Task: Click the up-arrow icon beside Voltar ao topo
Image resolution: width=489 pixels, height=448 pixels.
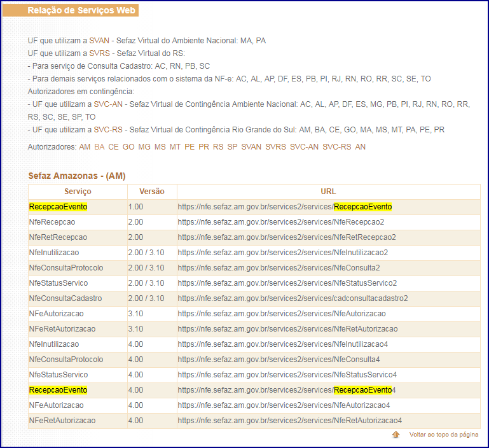Action: click(x=396, y=434)
